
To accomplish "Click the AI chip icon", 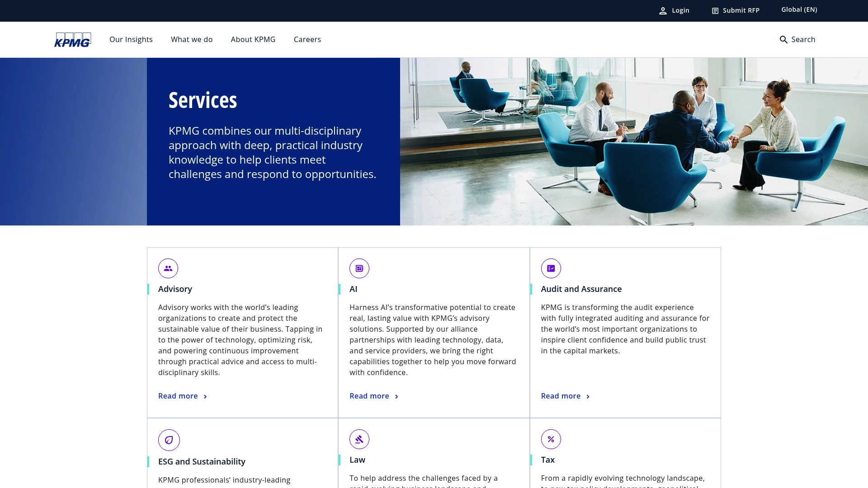I will [359, 268].
